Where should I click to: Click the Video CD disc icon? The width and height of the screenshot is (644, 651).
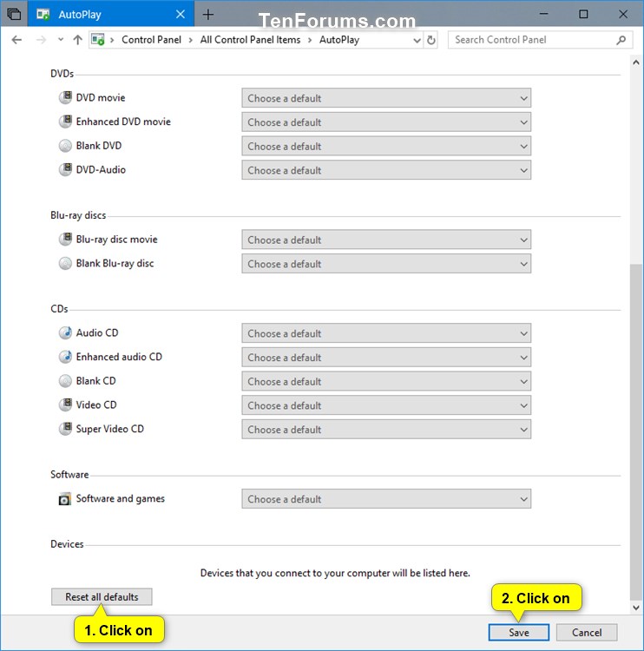(65, 404)
